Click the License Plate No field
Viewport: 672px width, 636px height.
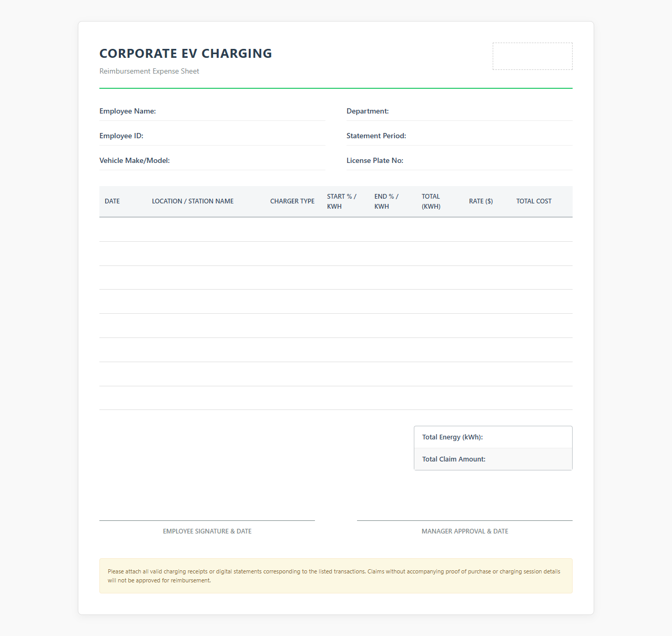[460, 160]
